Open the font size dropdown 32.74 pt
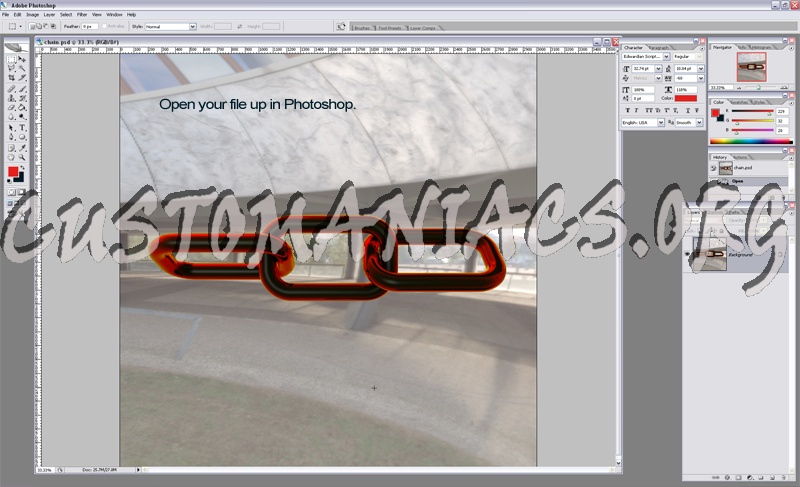The height and width of the screenshot is (487, 800). (658, 68)
